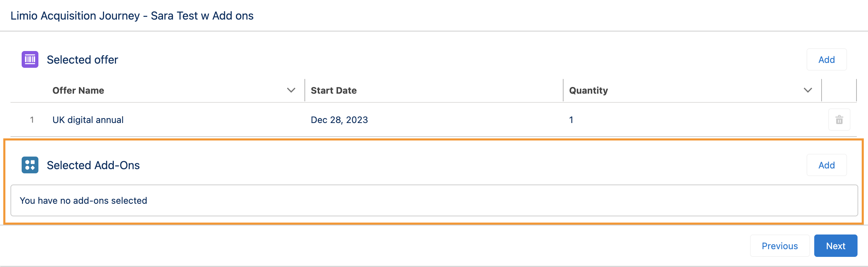Open the Quantity column dropdown
Screen dimensions: 868x267
(808, 90)
